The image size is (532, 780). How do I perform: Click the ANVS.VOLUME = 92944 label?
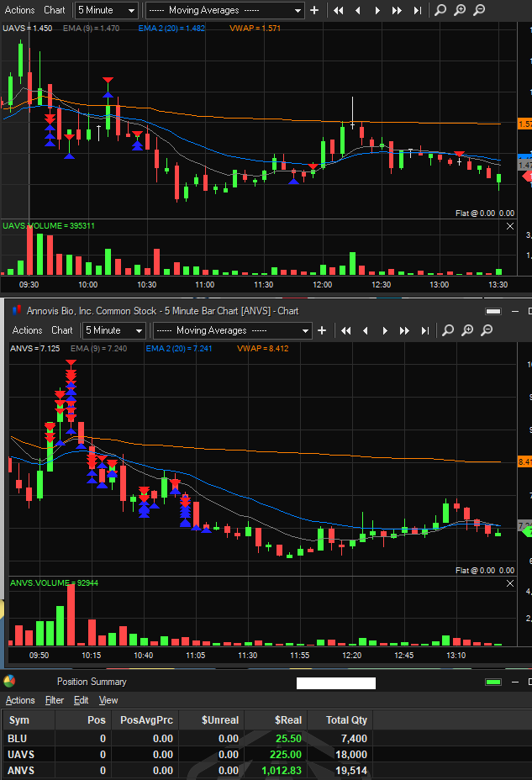pyautogui.click(x=54, y=583)
